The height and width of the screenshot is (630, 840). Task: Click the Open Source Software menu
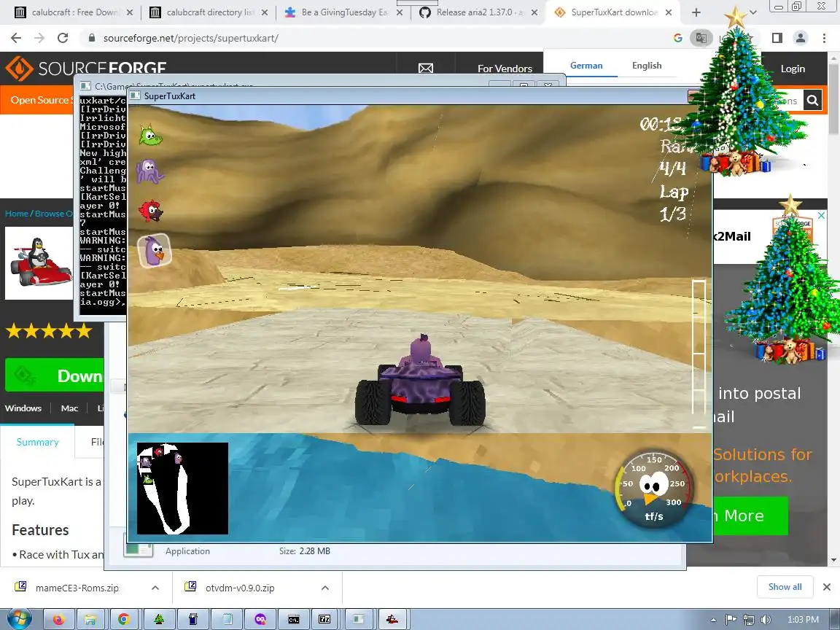click(x=40, y=100)
